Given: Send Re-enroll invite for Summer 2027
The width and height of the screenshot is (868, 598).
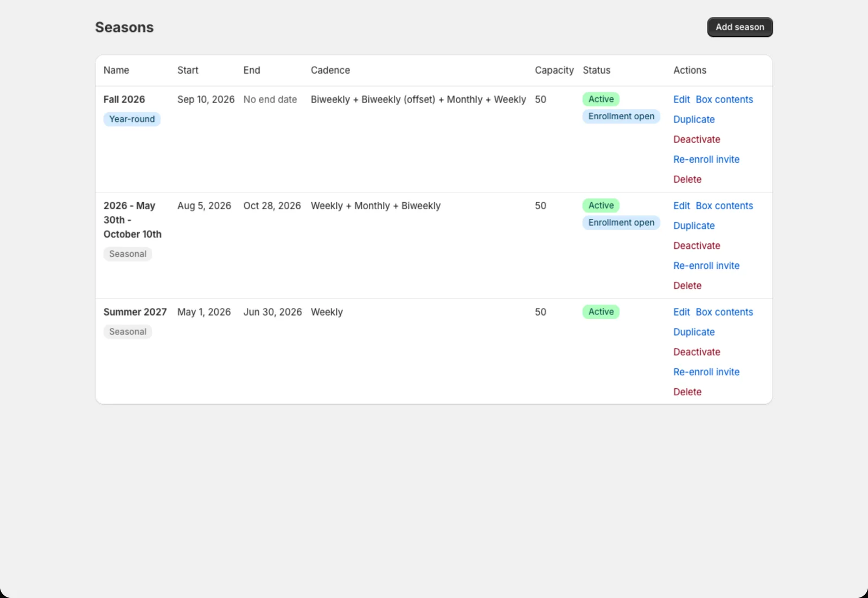Looking at the screenshot, I should [706, 372].
